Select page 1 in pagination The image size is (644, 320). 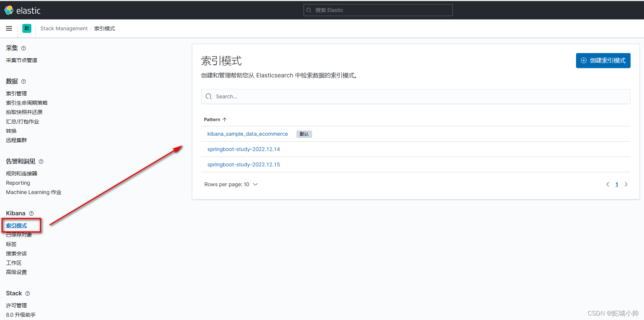(x=617, y=184)
